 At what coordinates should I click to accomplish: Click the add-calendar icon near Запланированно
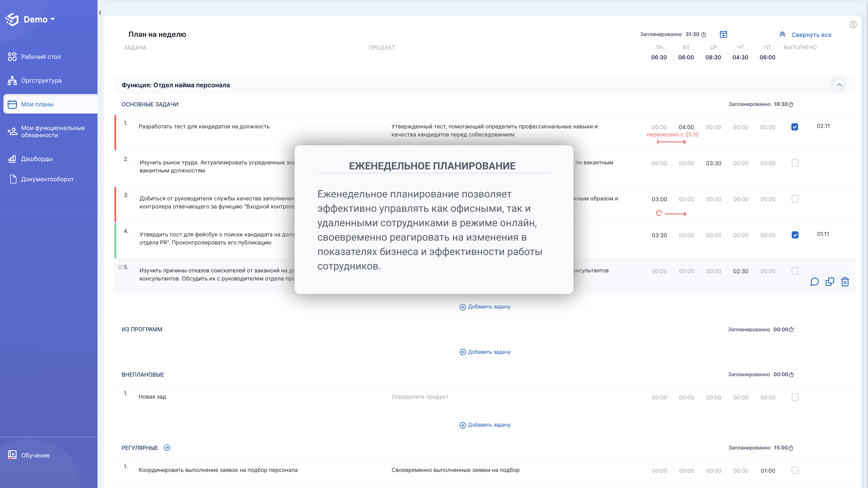pos(723,34)
